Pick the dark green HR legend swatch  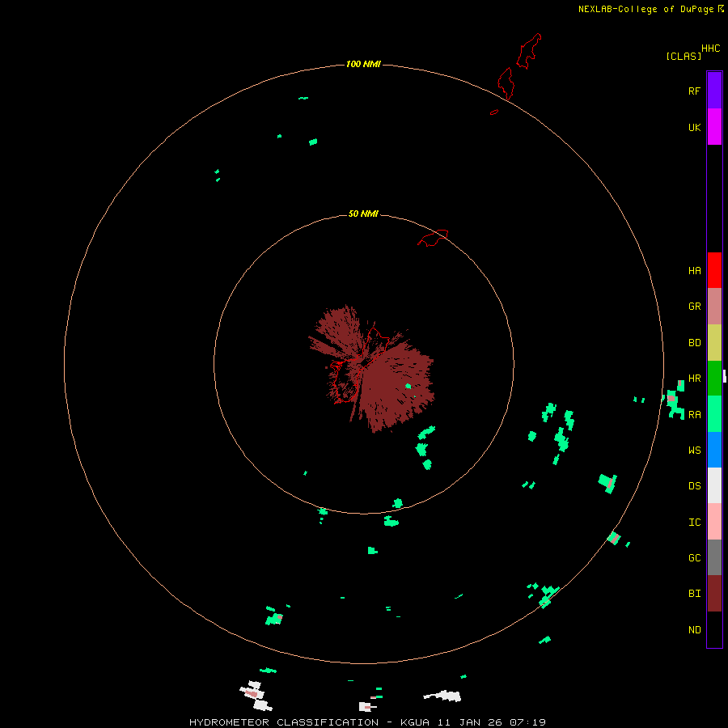714,379
